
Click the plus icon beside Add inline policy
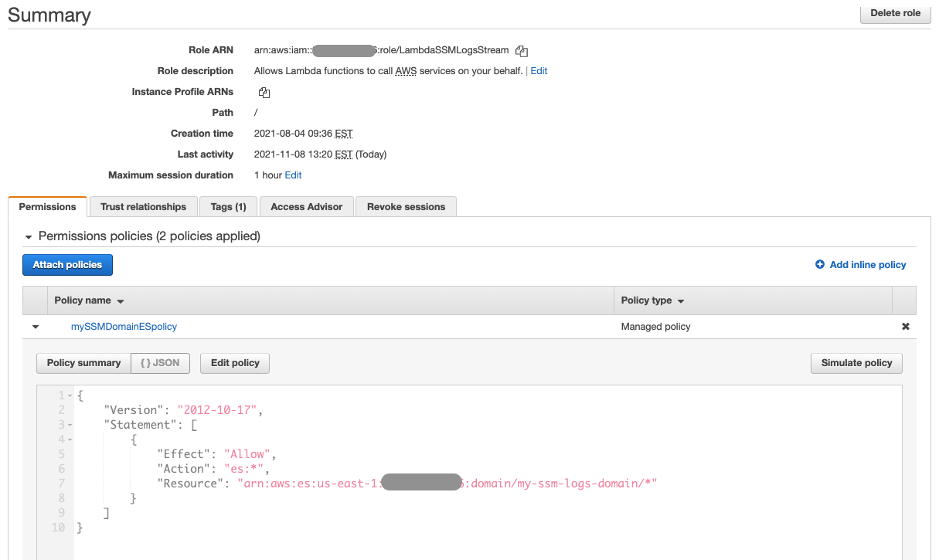click(x=821, y=264)
